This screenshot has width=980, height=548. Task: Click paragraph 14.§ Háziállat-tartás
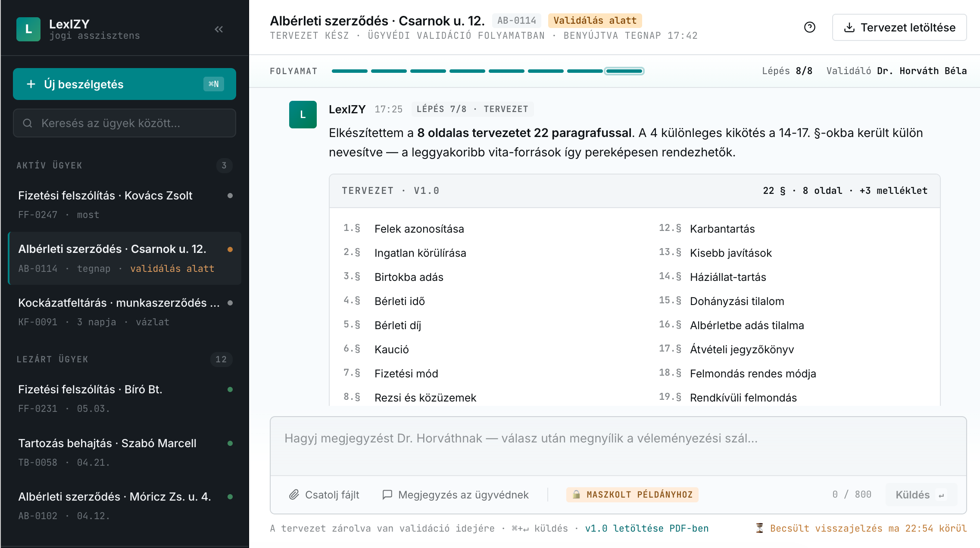(x=712, y=277)
